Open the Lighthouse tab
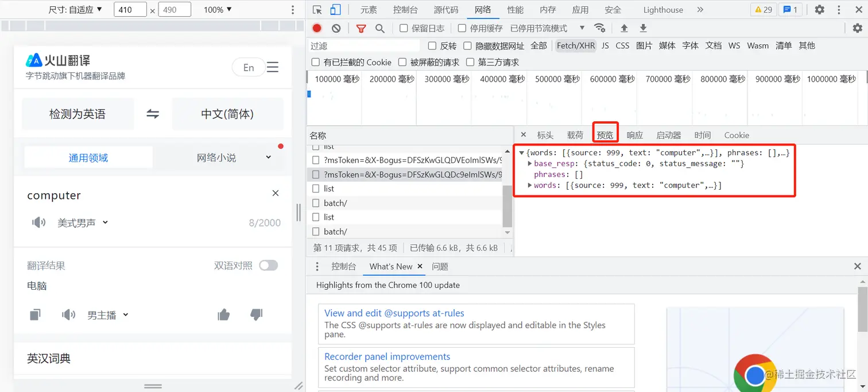868x392 pixels. click(663, 10)
